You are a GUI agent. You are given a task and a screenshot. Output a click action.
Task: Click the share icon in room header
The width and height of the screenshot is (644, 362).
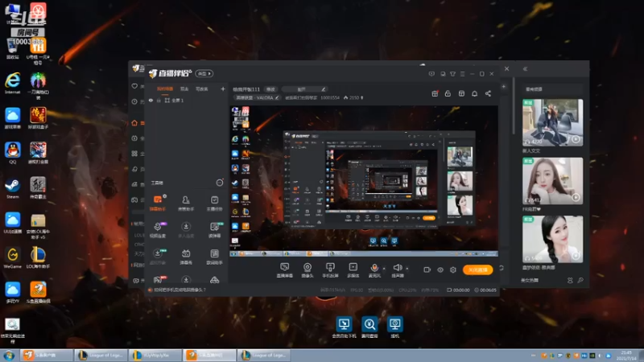488,93
